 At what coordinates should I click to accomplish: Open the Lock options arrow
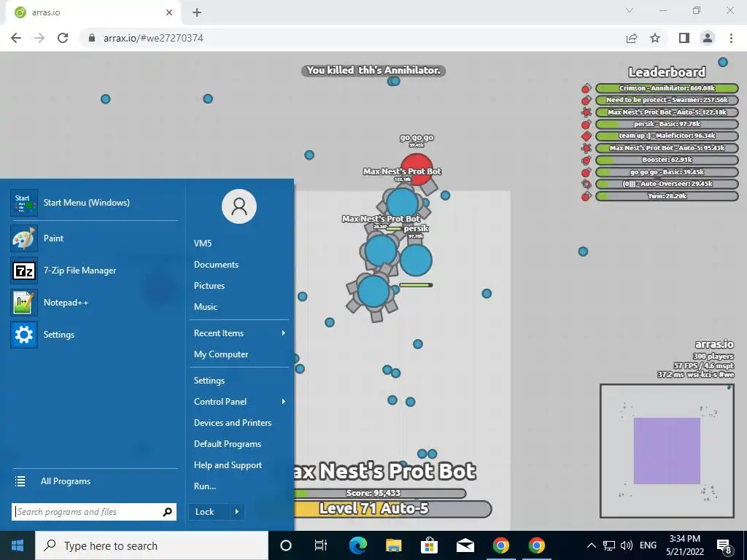[237, 512]
